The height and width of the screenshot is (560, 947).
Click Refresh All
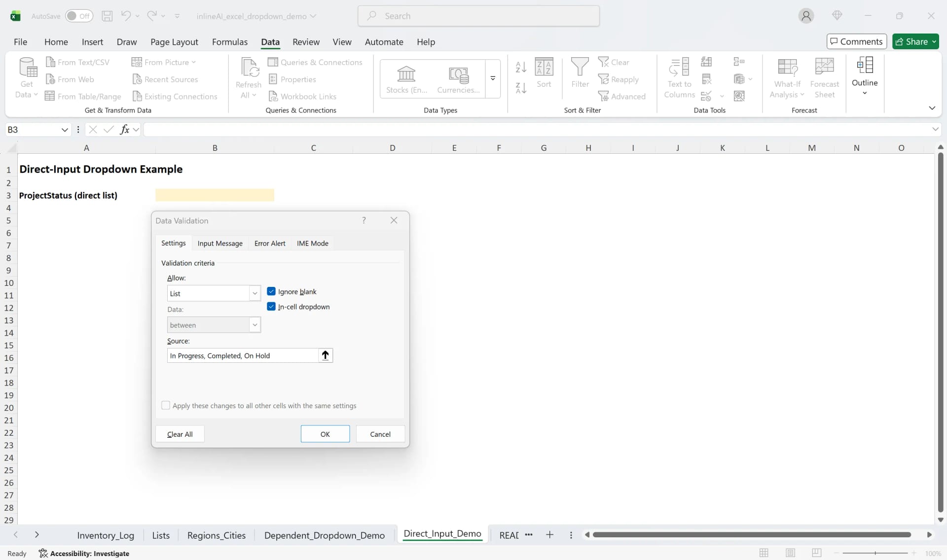248,78
